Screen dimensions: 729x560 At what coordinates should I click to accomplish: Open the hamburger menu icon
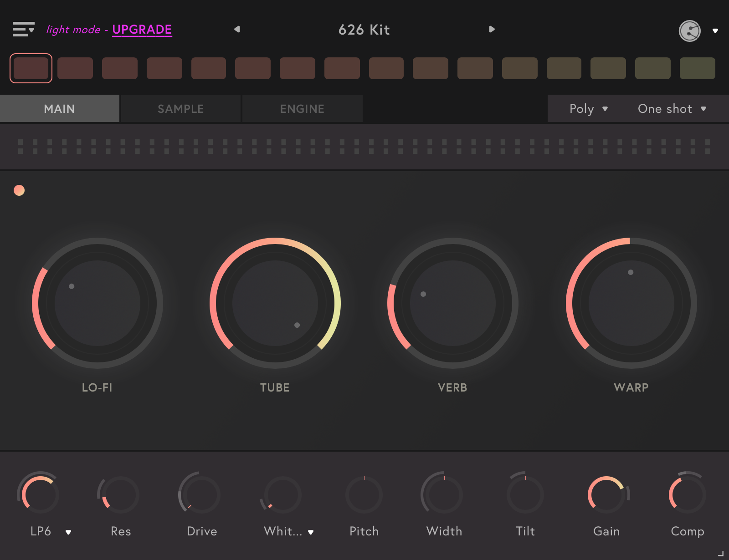(23, 29)
